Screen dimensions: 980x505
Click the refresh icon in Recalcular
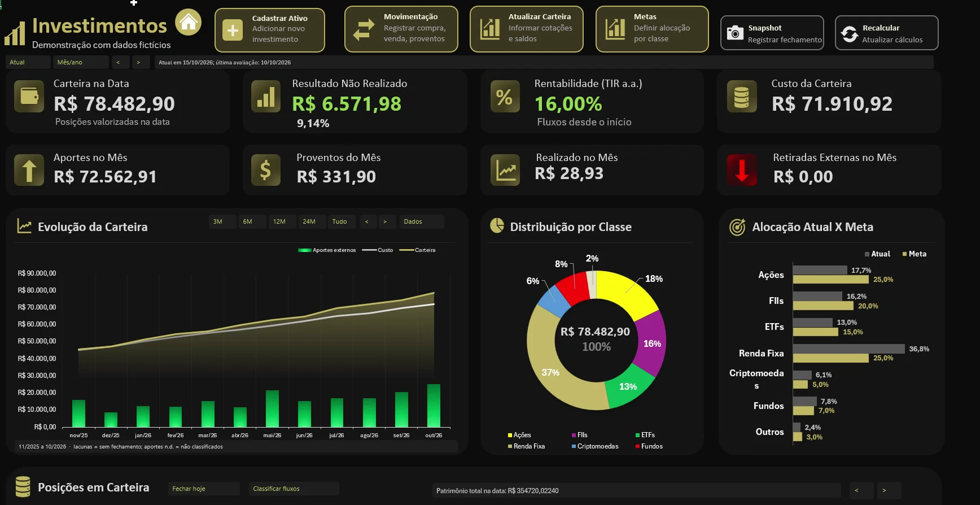click(850, 34)
